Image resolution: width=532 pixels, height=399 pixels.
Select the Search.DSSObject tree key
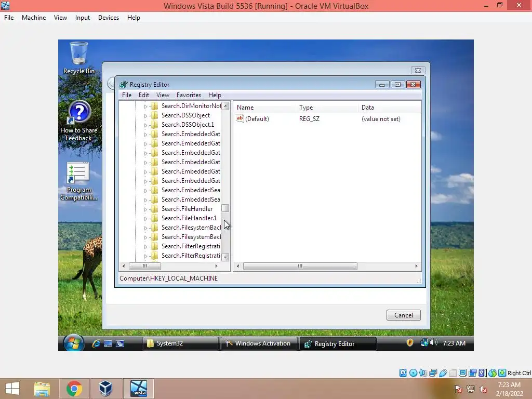[185, 115]
